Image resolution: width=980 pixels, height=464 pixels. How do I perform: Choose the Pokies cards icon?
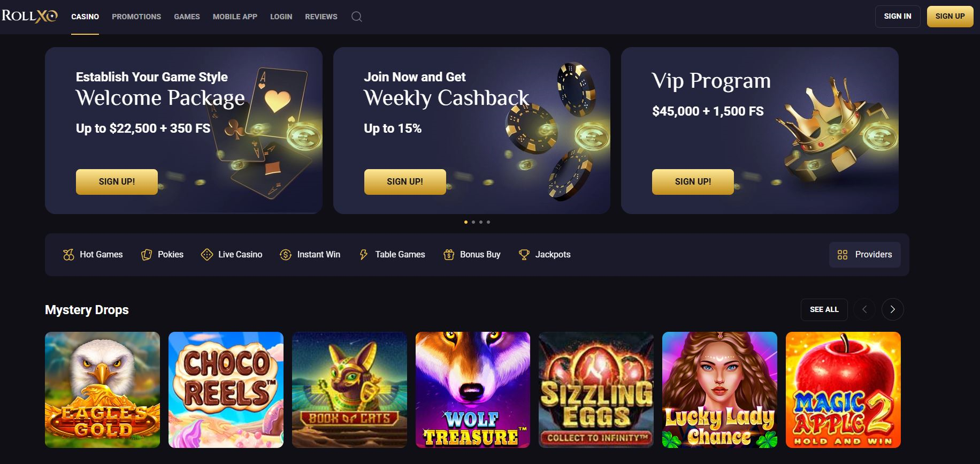[147, 255]
